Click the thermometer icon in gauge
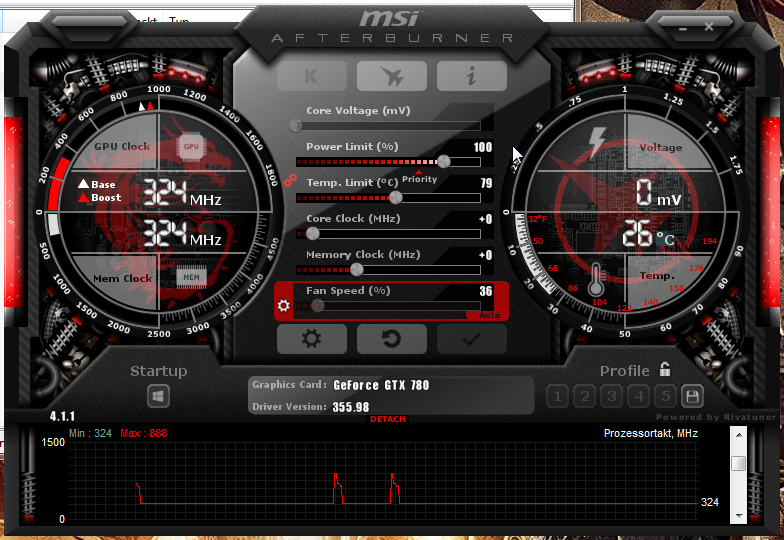This screenshot has width=784, height=540. (x=596, y=279)
